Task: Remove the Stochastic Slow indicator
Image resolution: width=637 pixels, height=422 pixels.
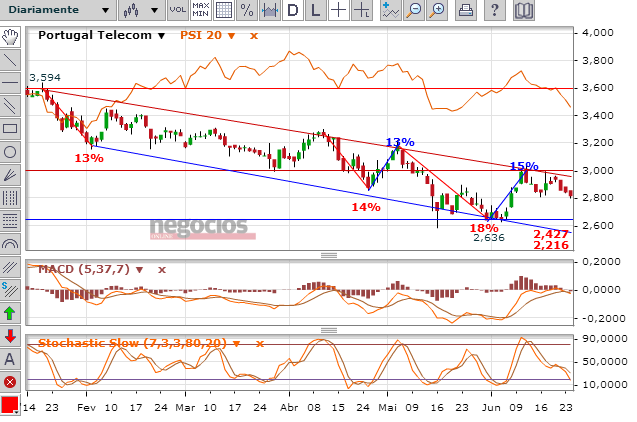Action: pos(260,344)
